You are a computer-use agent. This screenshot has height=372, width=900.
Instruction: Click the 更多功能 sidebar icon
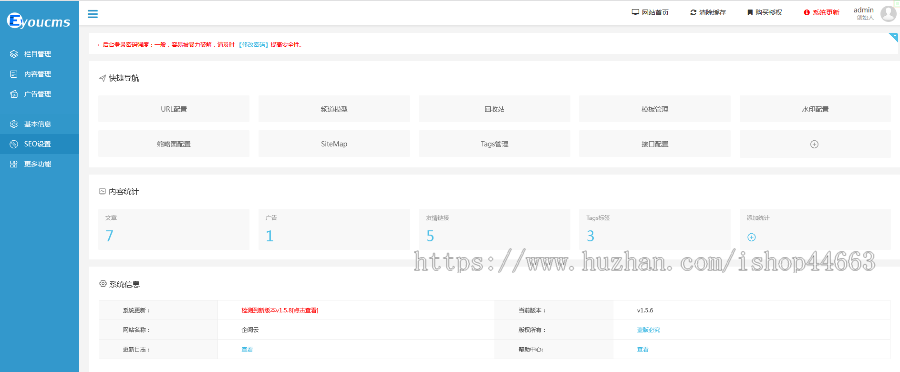tap(14, 164)
